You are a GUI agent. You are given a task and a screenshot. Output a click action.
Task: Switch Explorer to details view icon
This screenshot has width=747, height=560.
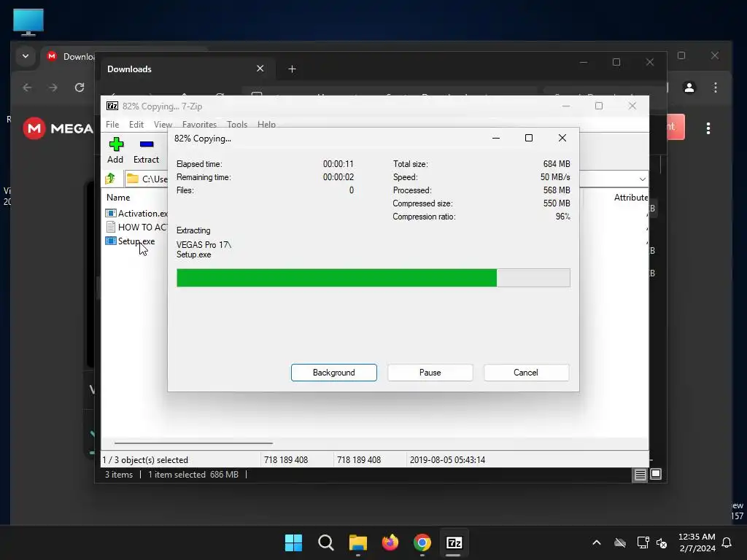(x=640, y=474)
